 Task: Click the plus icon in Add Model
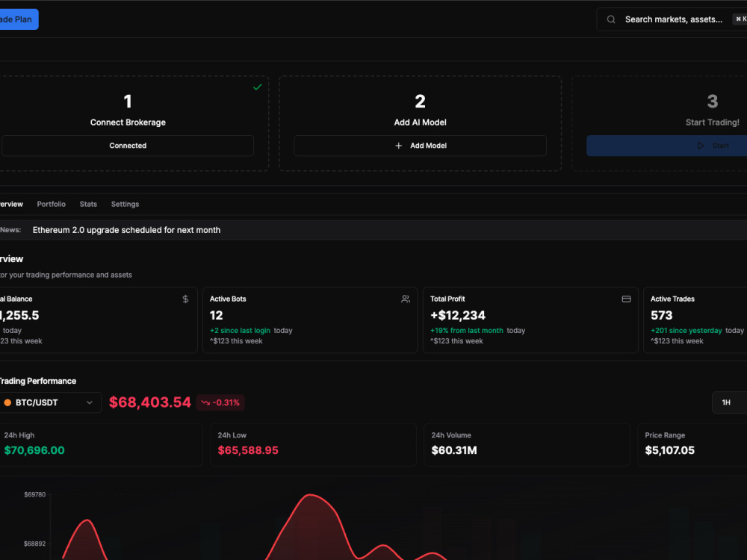coord(399,146)
